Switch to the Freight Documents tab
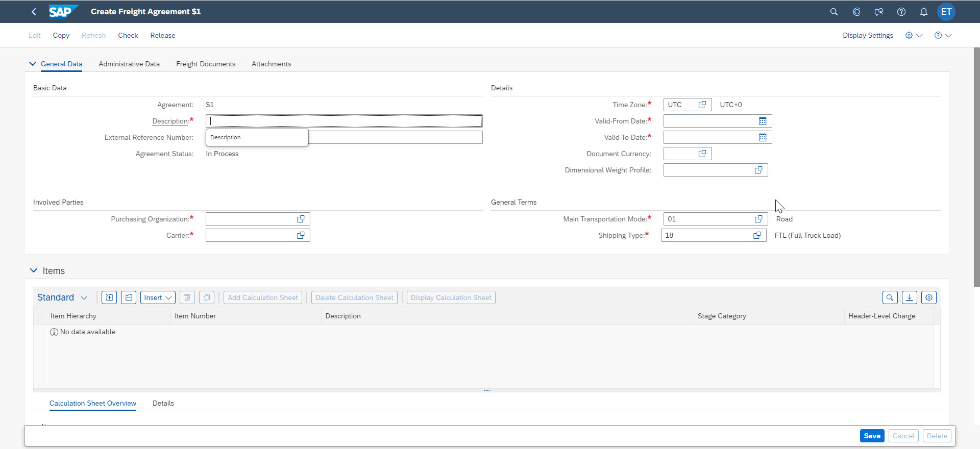This screenshot has height=449, width=980. click(x=206, y=64)
